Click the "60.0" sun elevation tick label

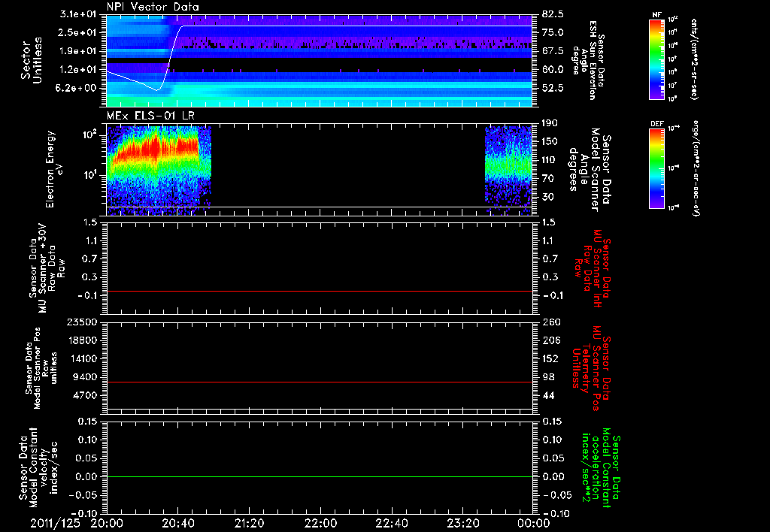(553, 70)
